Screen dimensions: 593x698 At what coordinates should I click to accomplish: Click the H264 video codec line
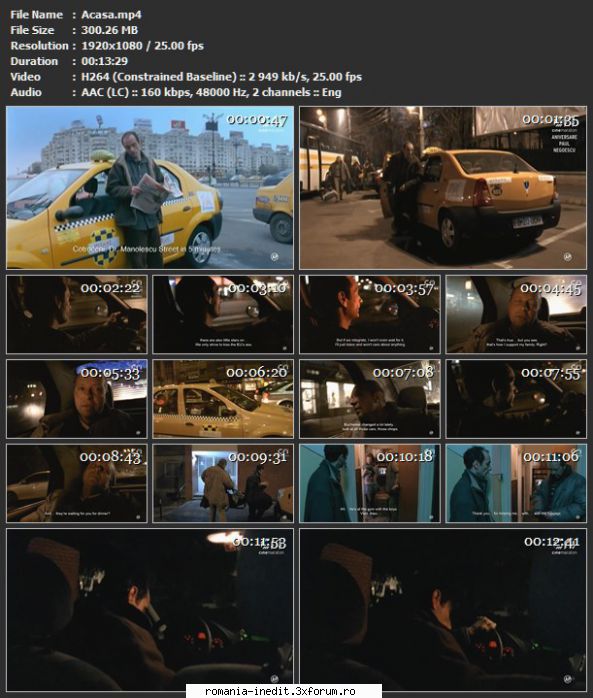221,77
